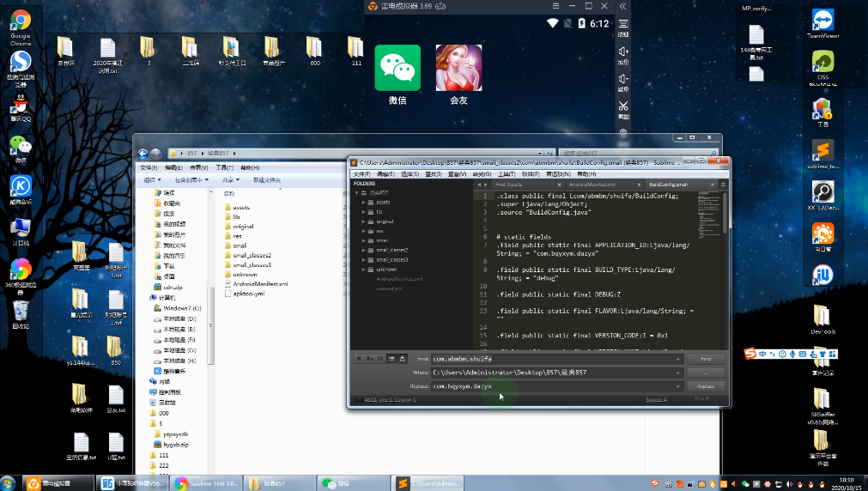Expand the assets folder in Sublime sidebar
The height and width of the screenshot is (491, 868).
coord(364,203)
